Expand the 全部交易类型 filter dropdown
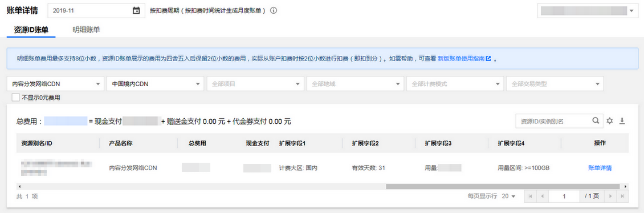This screenshot has height=213, width=644. [x=555, y=84]
